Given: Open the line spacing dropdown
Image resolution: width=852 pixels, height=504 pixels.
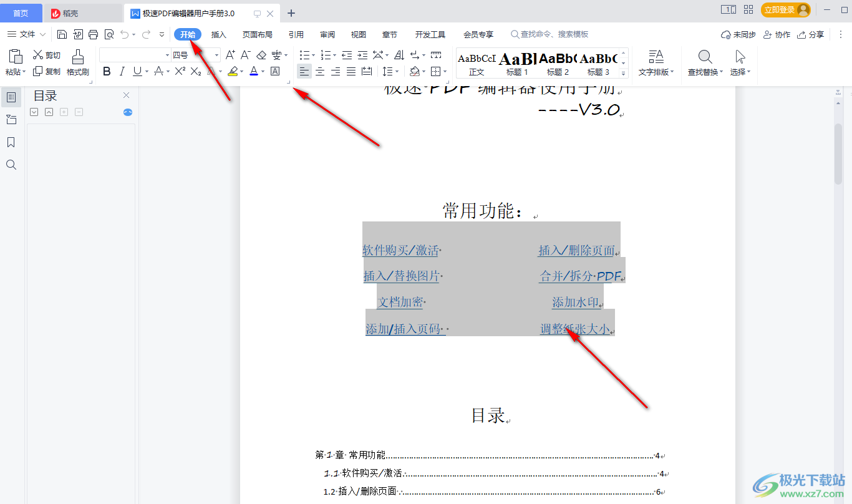Looking at the screenshot, I should pyautogui.click(x=390, y=72).
